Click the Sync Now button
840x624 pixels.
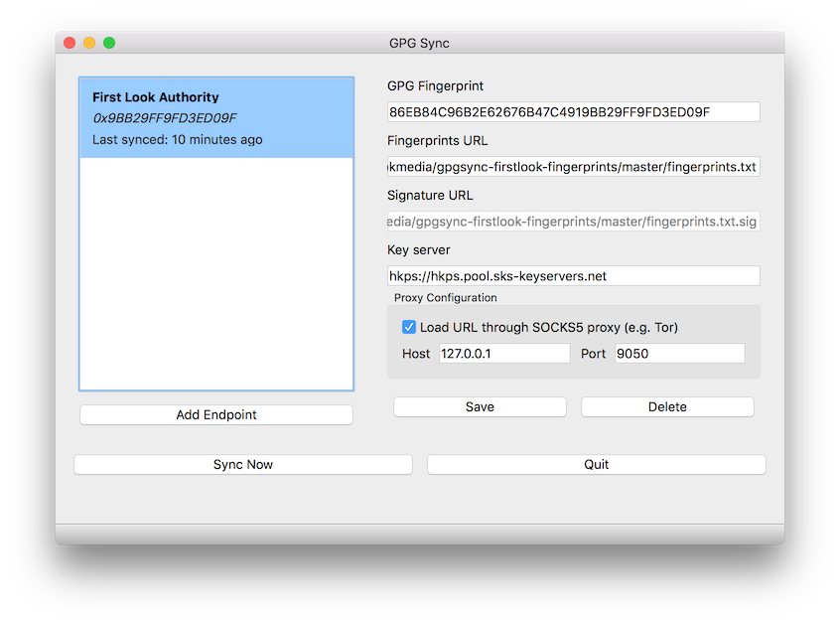pos(243,465)
